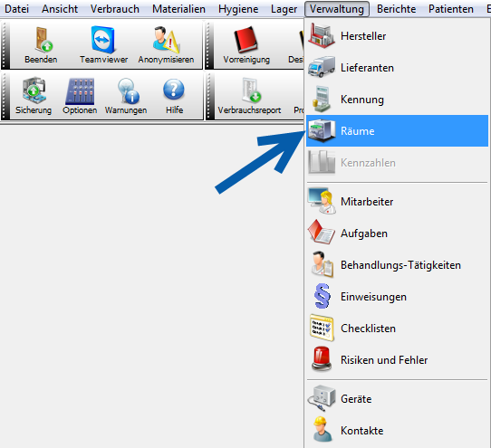Open the Anonymisieren tool
Viewport: 491px width, 448px height.
(166, 45)
